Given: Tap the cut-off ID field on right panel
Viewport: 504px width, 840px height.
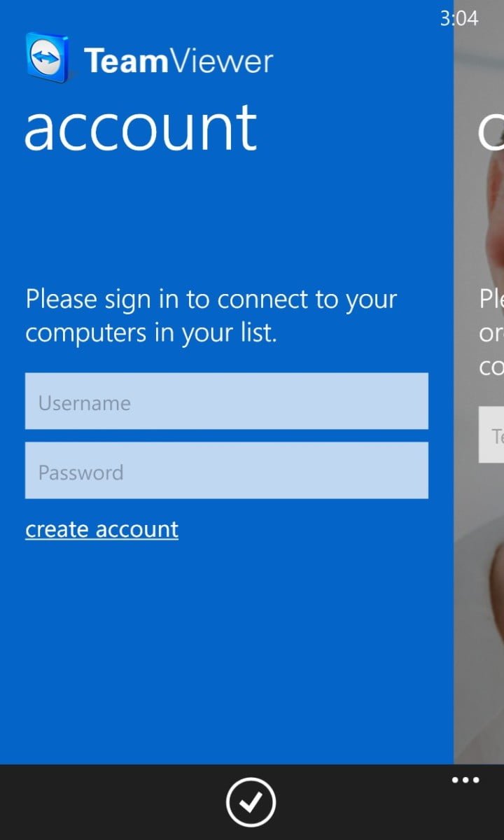Looking at the screenshot, I should [x=491, y=435].
